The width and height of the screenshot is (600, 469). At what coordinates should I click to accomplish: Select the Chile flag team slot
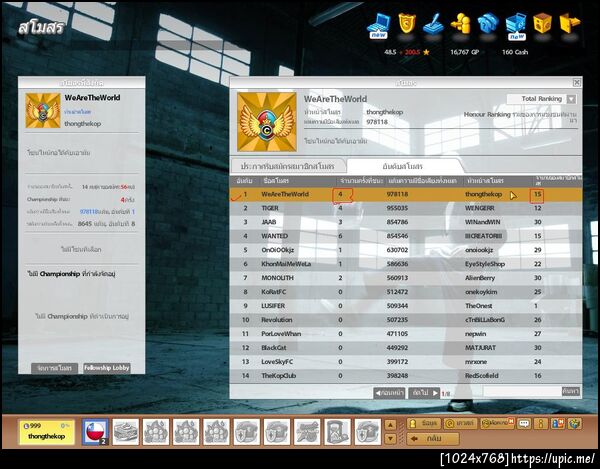[95, 432]
